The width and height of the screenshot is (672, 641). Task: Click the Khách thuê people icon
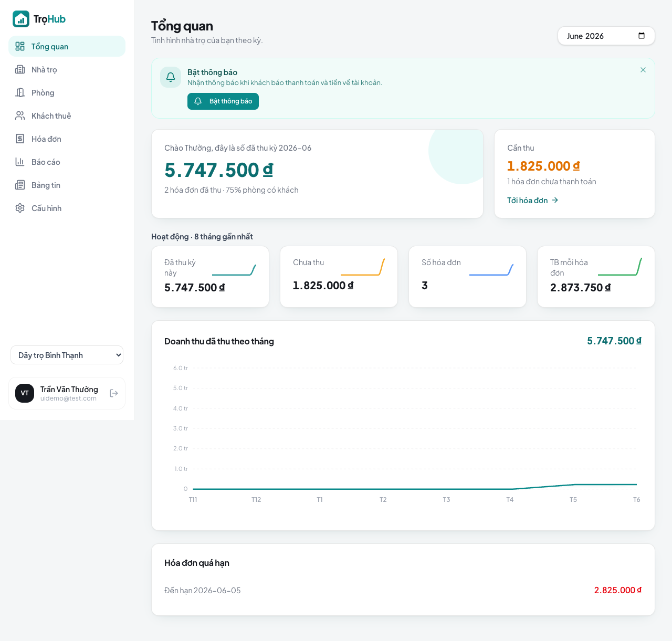tap(20, 115)
